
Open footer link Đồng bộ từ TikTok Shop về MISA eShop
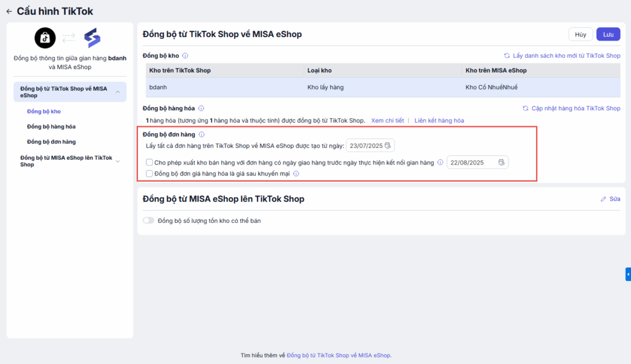click(x=338, y=355)
